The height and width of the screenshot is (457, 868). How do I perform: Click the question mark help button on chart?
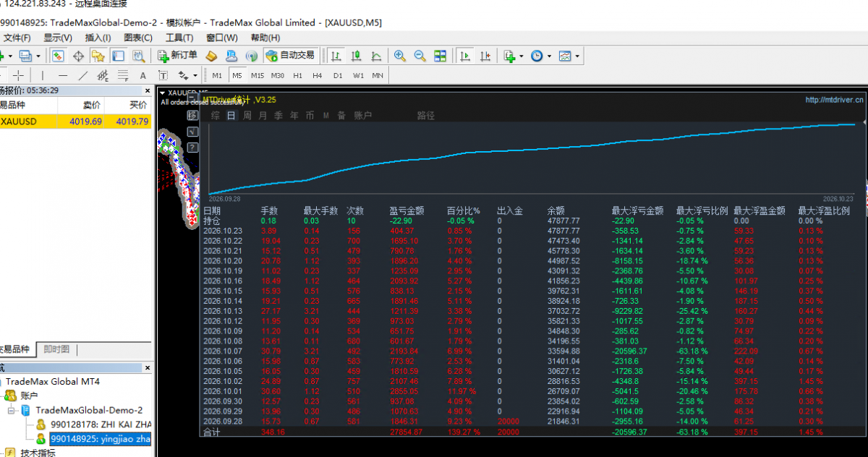(192, 147)
